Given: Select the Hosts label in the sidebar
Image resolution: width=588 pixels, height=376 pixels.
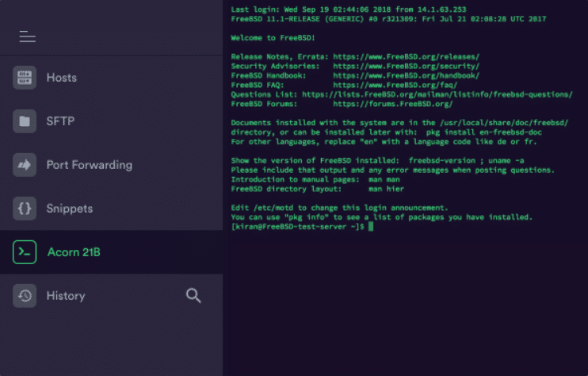Looking at the screenshot, I should [x=62, y=78].
